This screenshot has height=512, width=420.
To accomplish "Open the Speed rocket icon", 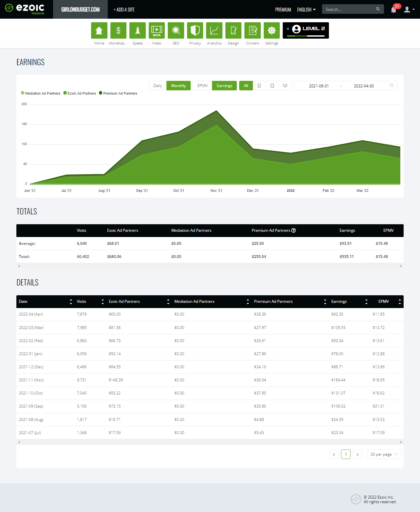I will tap(138, 30).
